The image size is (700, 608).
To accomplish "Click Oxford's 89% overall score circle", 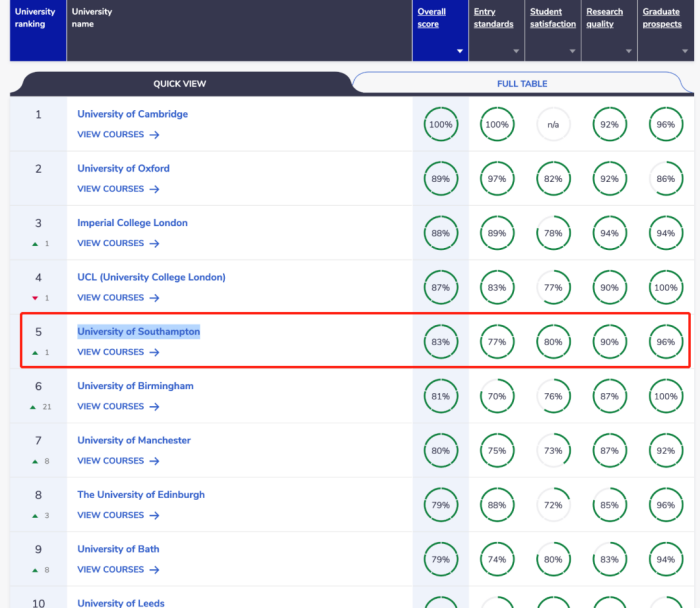I will (441, 179).
